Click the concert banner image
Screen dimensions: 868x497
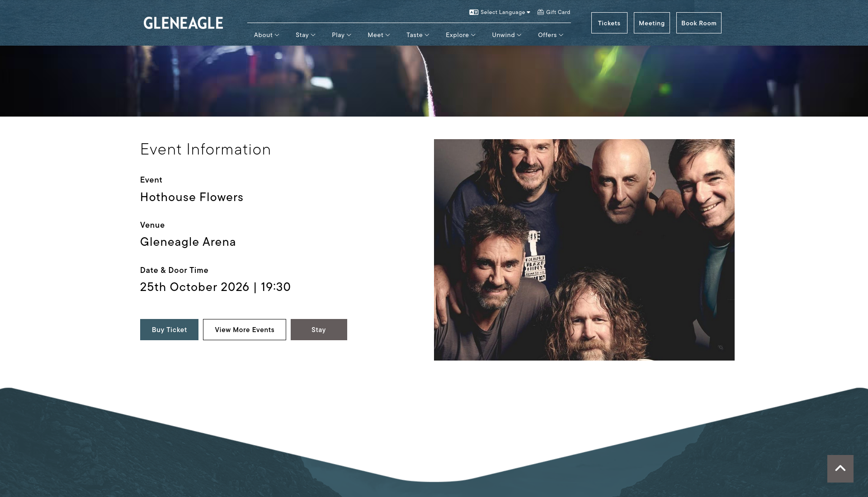coord(434,81)
